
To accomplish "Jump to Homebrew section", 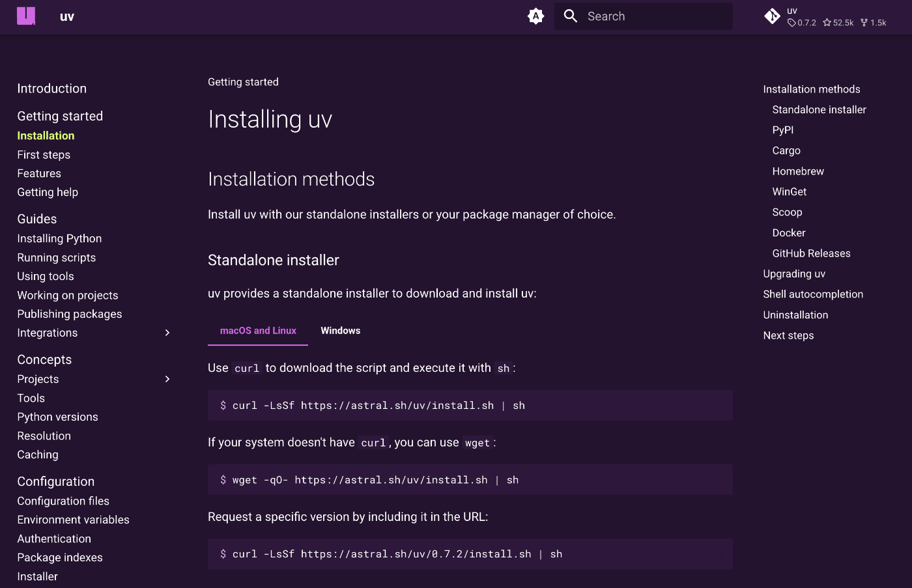I will 798,171.
